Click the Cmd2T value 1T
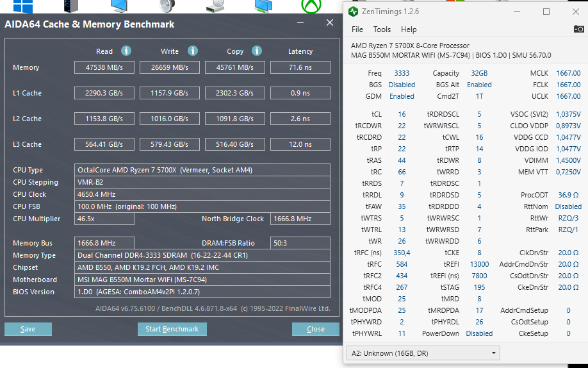Viewport: 588px width, 368px height. point(479,97)
